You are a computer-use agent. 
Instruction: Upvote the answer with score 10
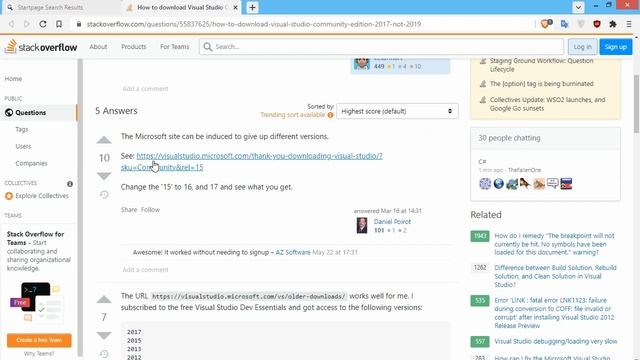[x=104, y=140]
